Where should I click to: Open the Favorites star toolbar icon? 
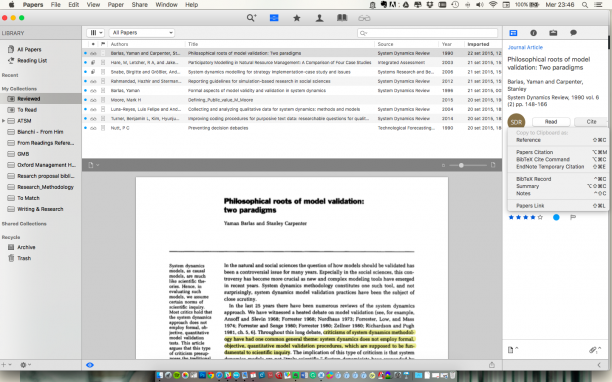click(297, 18)
